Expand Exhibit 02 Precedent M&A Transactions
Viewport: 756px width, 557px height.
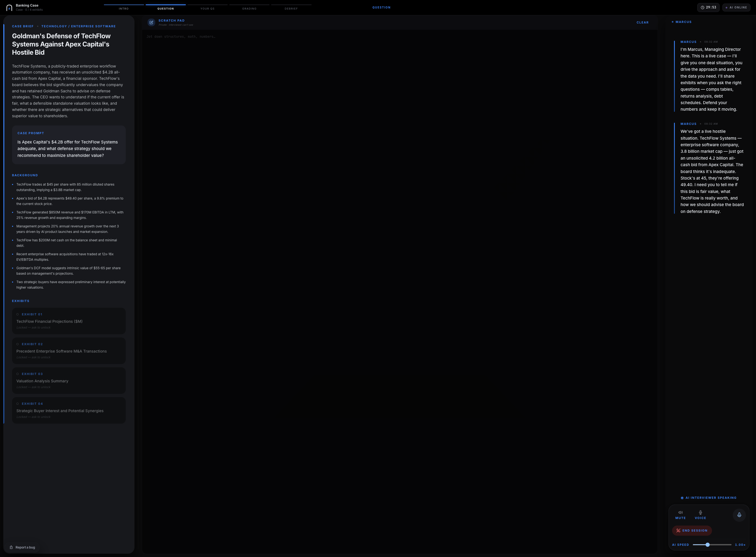coord(69,351)
